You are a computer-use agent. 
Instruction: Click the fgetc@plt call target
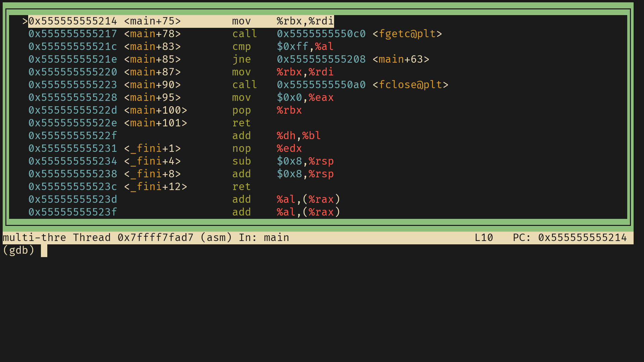click(407, 34)
